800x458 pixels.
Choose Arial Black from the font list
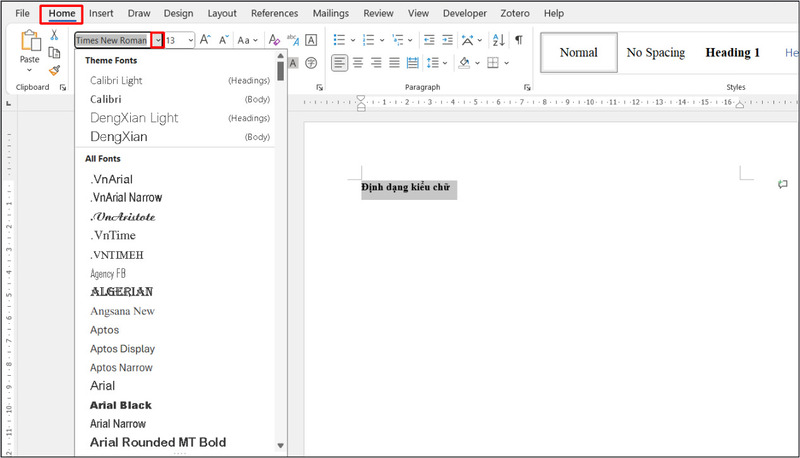tap(121, 405)
